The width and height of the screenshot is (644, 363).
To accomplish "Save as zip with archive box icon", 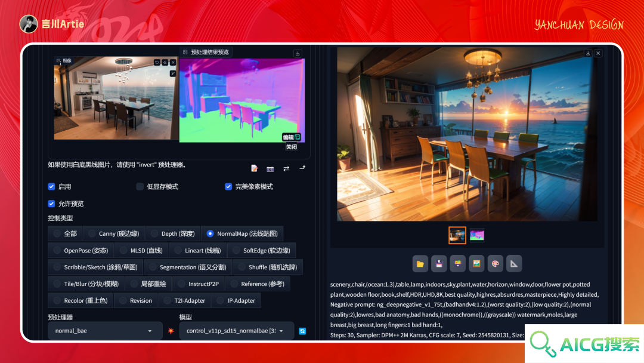I will 458,264.
